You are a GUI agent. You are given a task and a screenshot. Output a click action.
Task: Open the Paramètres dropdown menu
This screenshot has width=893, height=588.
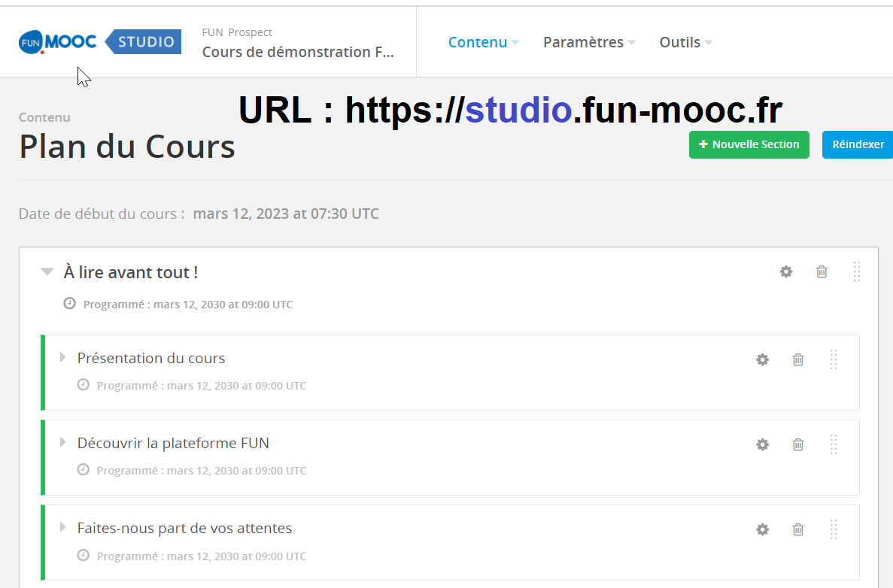(589, 42)
